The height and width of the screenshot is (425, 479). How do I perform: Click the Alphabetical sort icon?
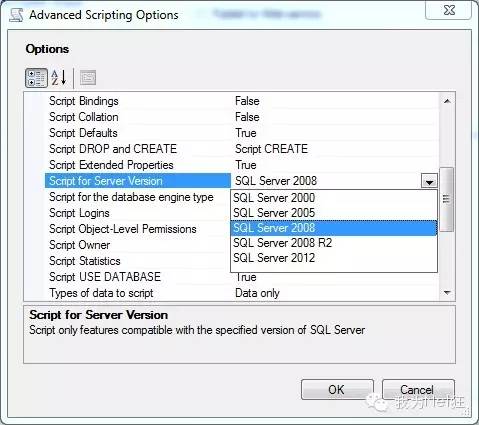59,78
